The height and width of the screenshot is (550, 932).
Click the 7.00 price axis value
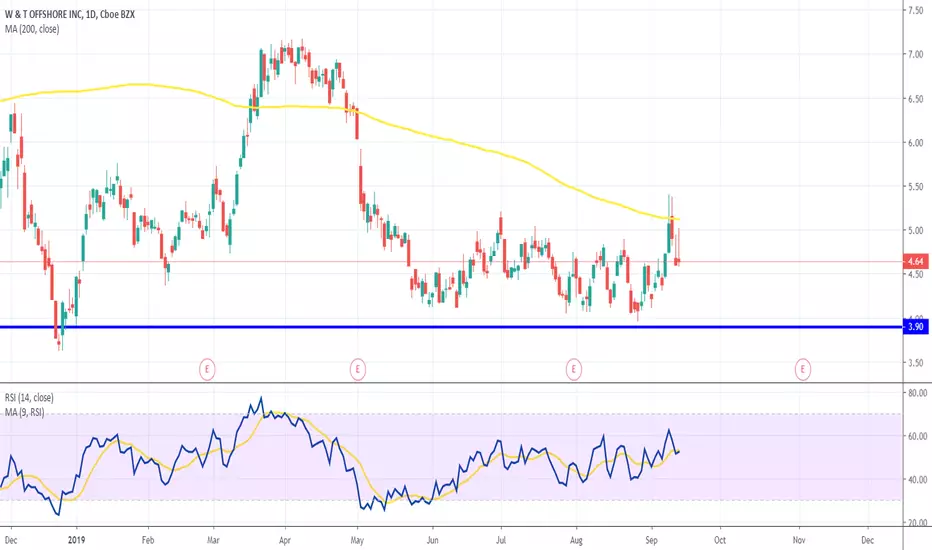coord(915,54)
